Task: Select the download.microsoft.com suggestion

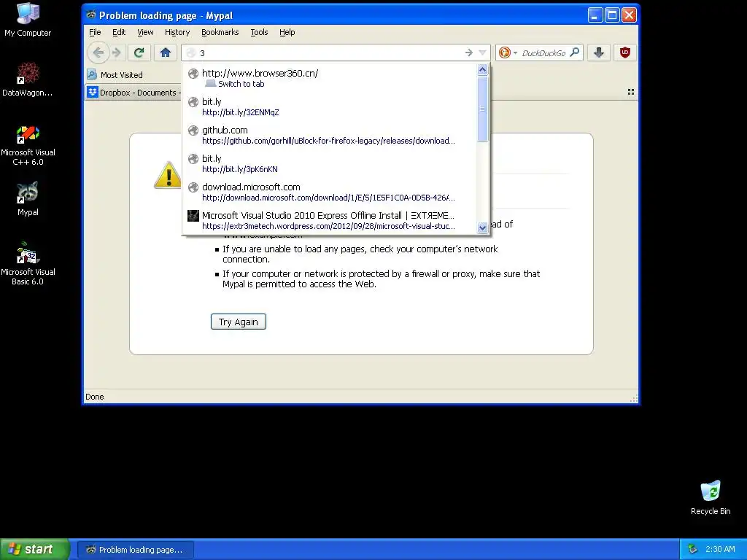Action: click(329, 192)
